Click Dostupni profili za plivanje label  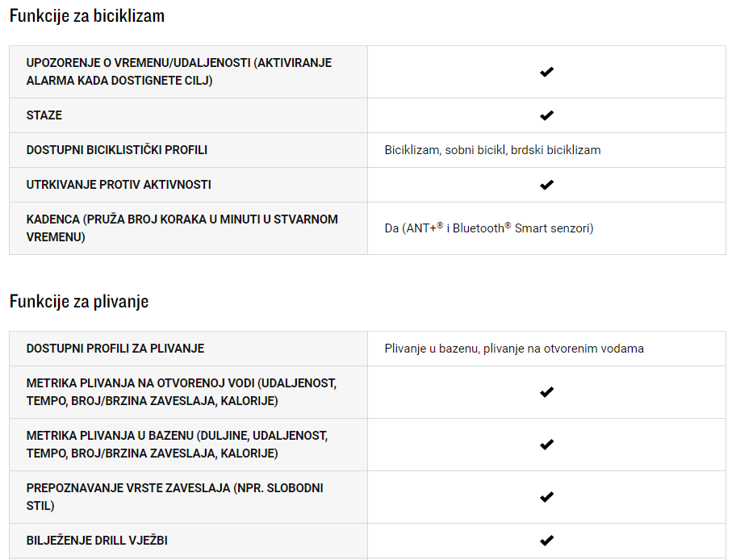[x=115, y=349]
